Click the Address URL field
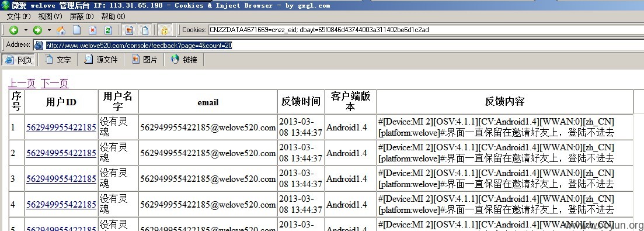The height and width of the screenshot is (231, 644). click(339, 45)
